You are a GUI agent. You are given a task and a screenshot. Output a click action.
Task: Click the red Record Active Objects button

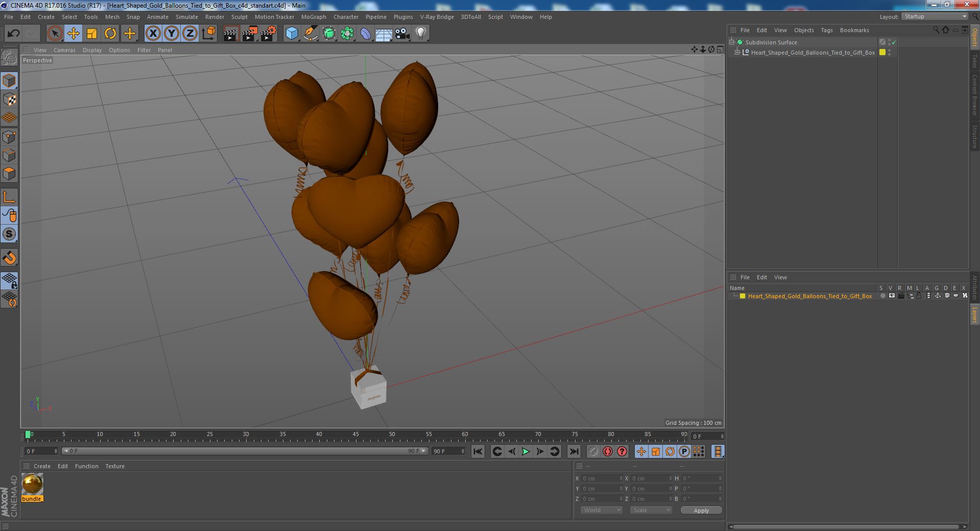(593, 451)
